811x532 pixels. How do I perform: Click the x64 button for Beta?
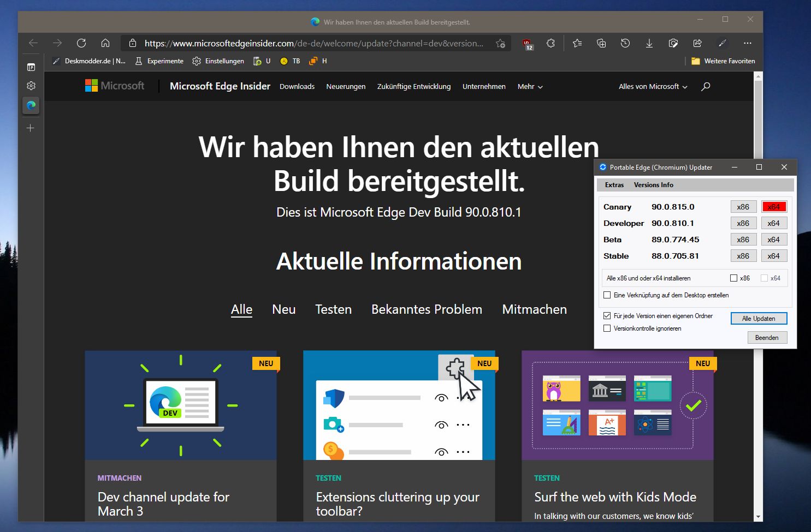773,240
